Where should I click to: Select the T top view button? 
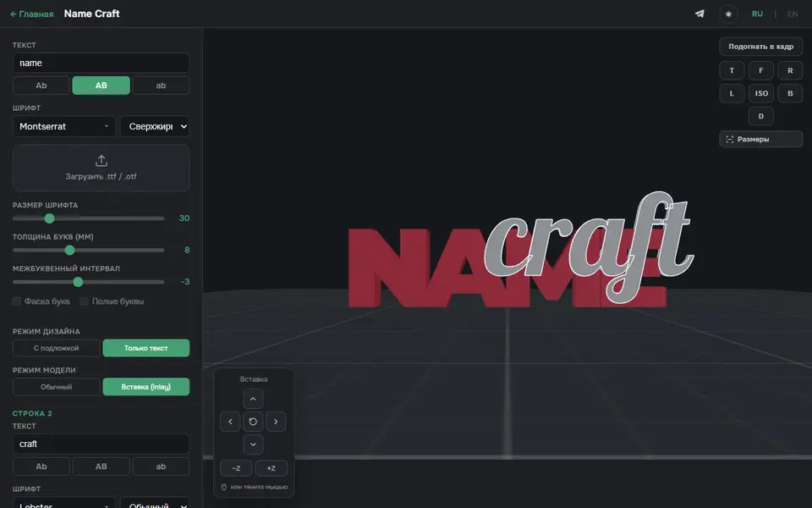(732, 70)
